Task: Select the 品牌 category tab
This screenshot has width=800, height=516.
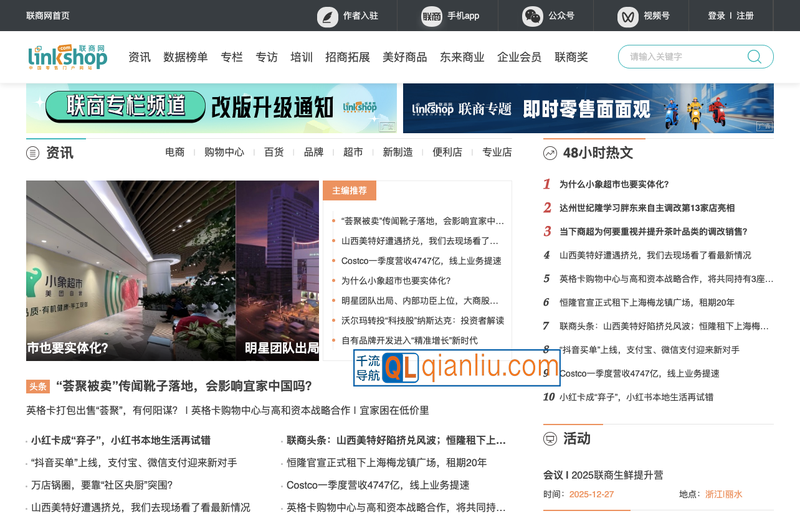Action: tap(313, 152)
